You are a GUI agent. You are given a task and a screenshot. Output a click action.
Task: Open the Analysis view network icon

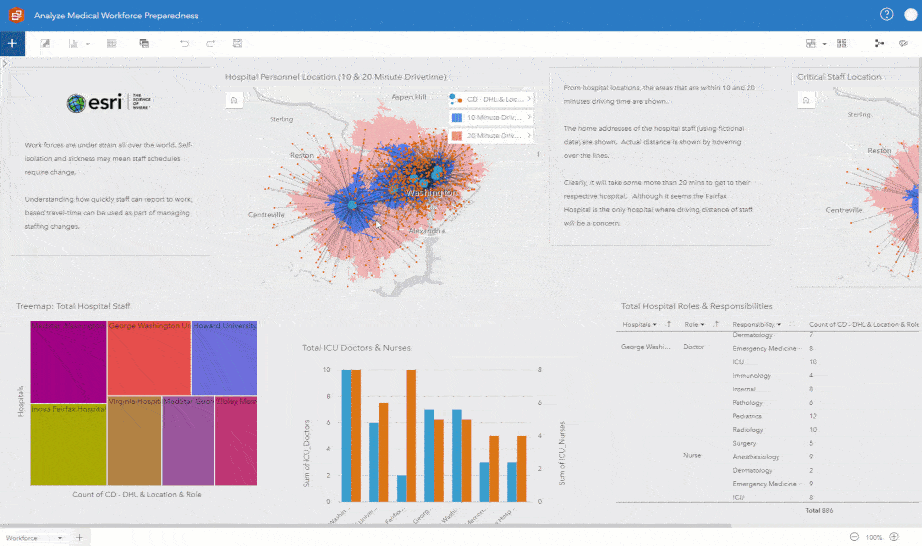coord(879,43)
